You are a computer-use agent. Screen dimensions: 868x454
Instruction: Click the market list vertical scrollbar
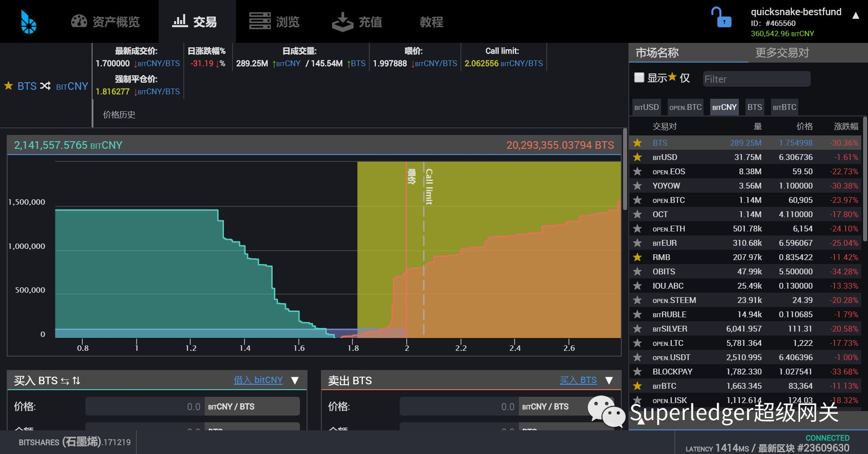coord(865,179)
